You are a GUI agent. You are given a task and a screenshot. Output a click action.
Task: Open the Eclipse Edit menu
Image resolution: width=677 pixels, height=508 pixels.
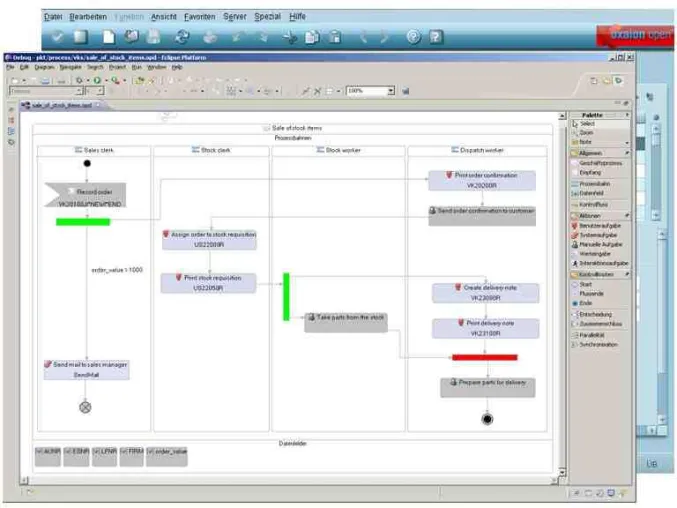pos(24,67)
